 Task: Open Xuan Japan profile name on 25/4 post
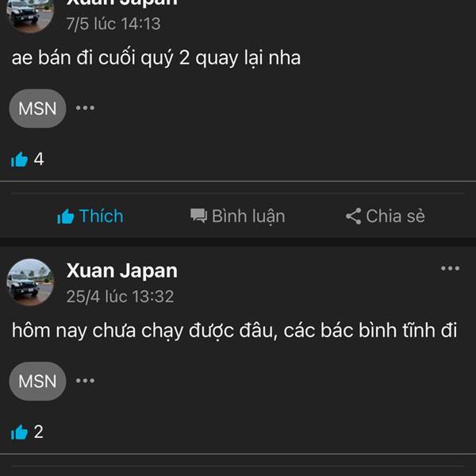point(122,271)
